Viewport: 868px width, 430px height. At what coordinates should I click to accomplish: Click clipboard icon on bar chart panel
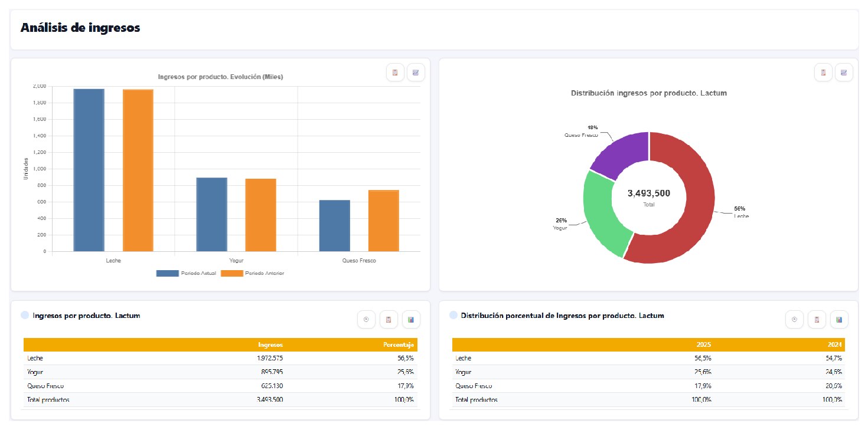[395, 73]
